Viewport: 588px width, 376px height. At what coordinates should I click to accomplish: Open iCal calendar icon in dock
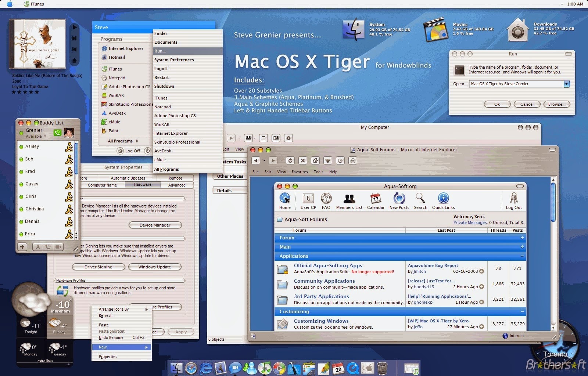pyautogui.click(x=338, y=368)
